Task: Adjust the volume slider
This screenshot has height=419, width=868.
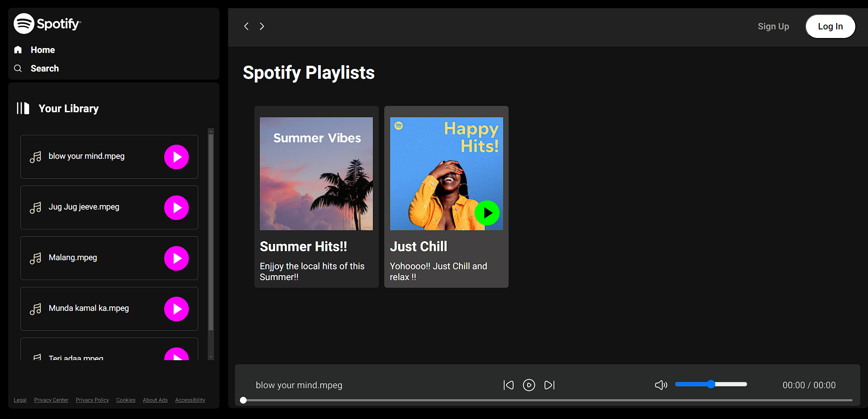Action: 711,384
